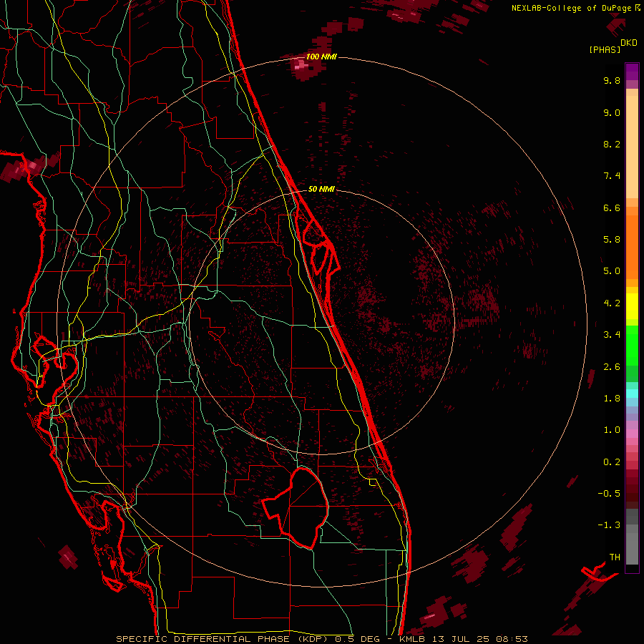This screenshot has width=644, height=644.
Task: Click the -1.3 legend value
Action: (x=609, y=525)
